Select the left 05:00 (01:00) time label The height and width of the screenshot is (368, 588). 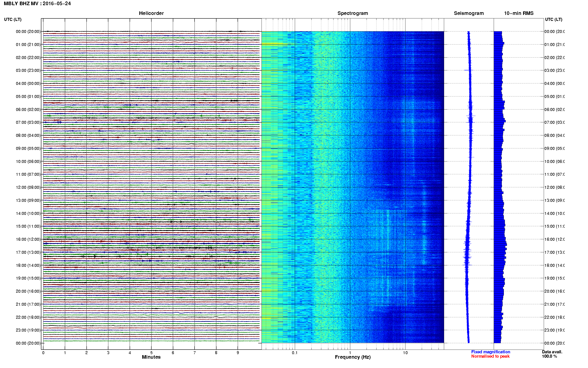[28, 96]
